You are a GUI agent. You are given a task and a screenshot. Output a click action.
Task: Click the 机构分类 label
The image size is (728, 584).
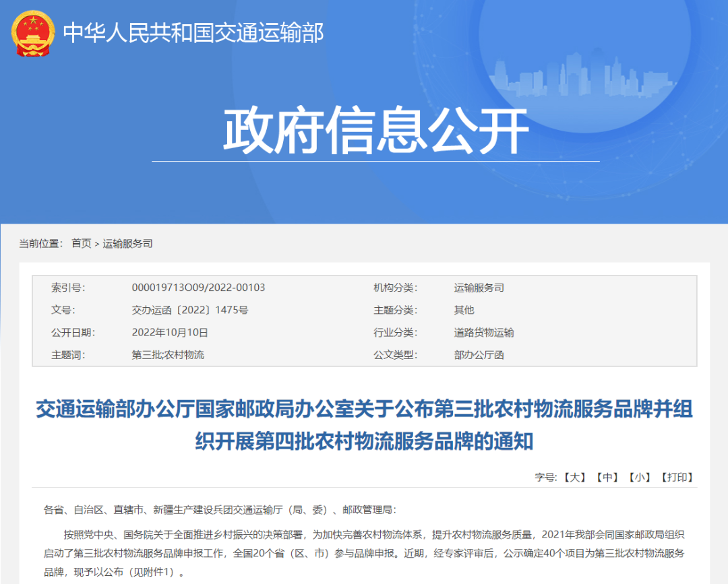(396, 288)
